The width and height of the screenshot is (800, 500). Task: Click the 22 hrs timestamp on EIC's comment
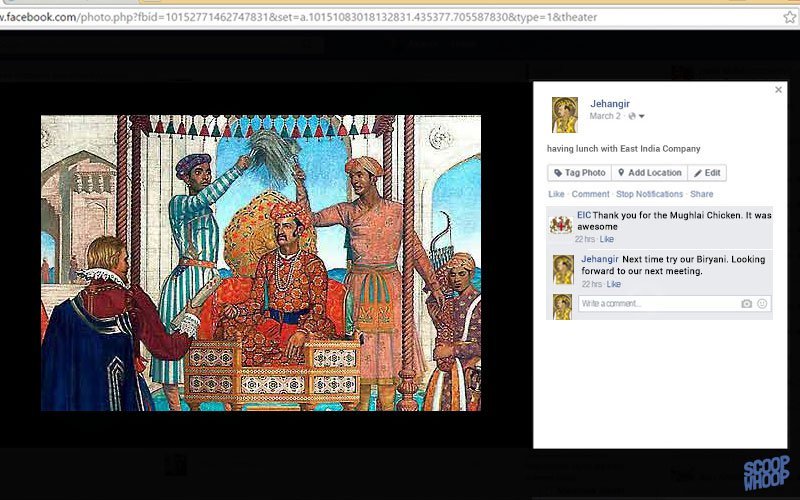(585, 239)
